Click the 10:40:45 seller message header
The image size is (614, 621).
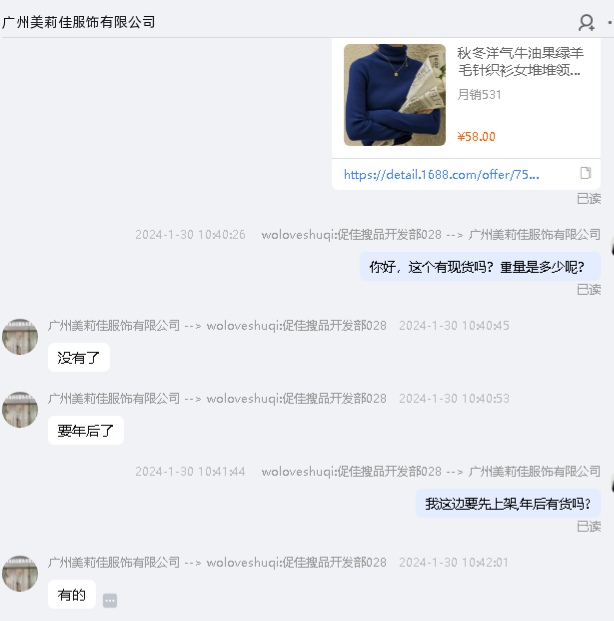pos(278,326)
